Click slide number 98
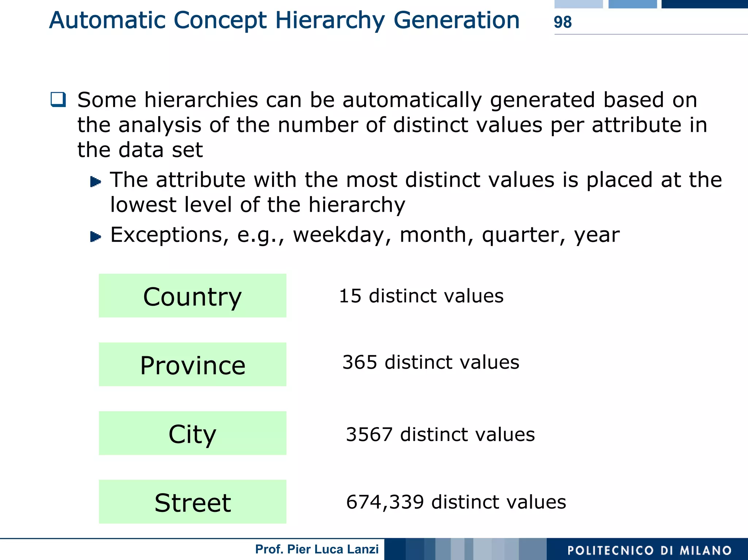The image size is (748, 560). click(x=562, y=22)
